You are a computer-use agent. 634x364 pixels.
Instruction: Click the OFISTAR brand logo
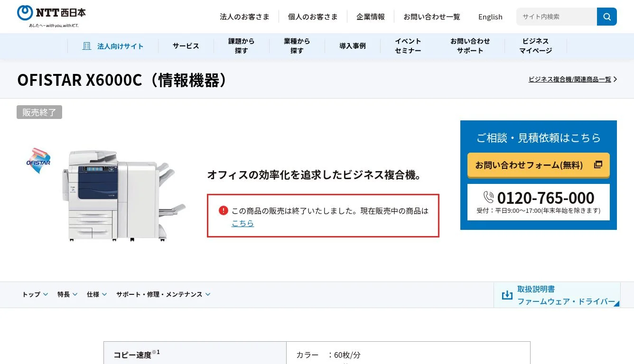[x=38, y=161]
